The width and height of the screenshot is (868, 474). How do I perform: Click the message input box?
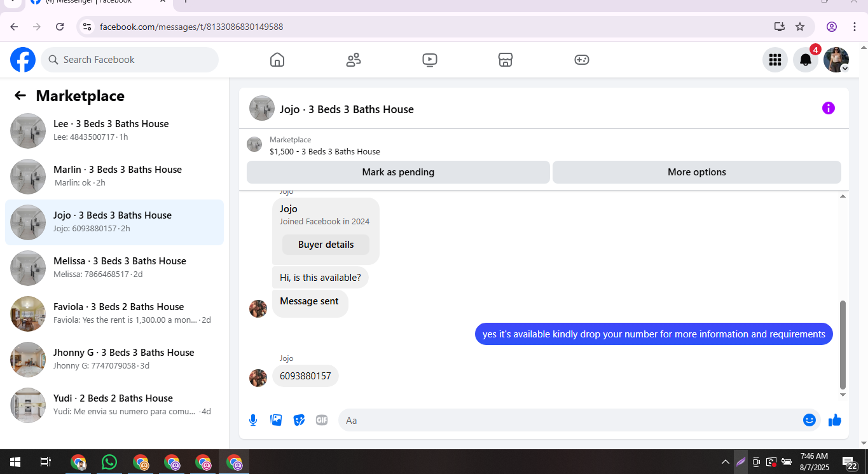click(x=579, y=420)
